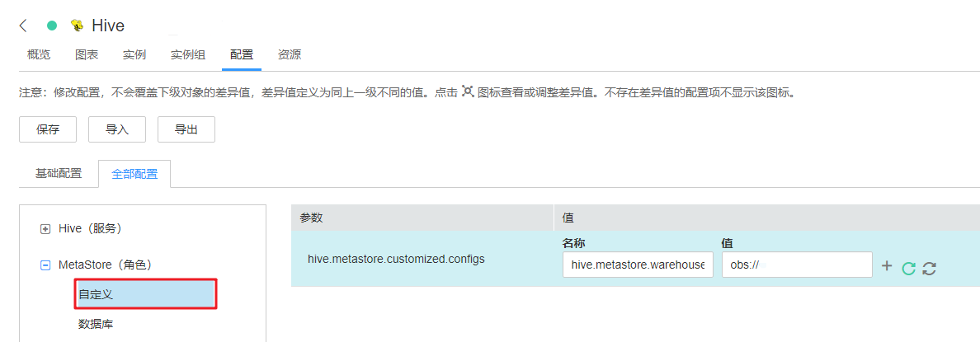Click the Hive bee logo icon
The height and width of the screenshot is (342, 980).
click(x=77, y=26)
